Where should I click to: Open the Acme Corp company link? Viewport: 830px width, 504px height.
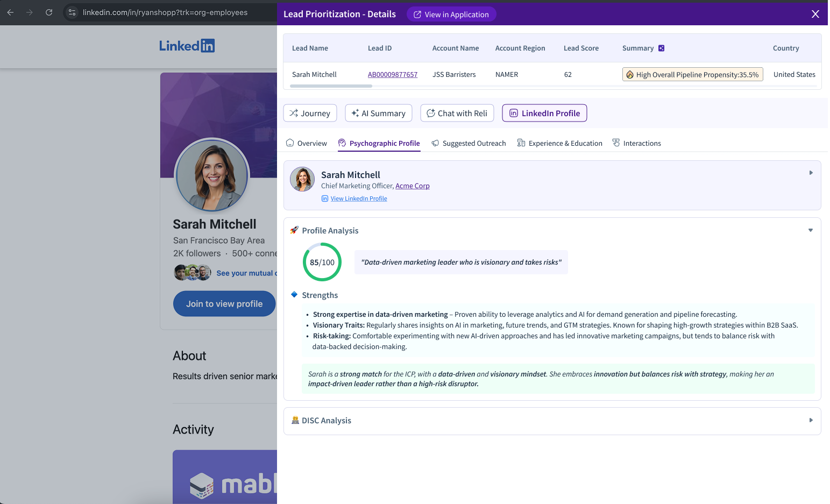pos(413,186)
